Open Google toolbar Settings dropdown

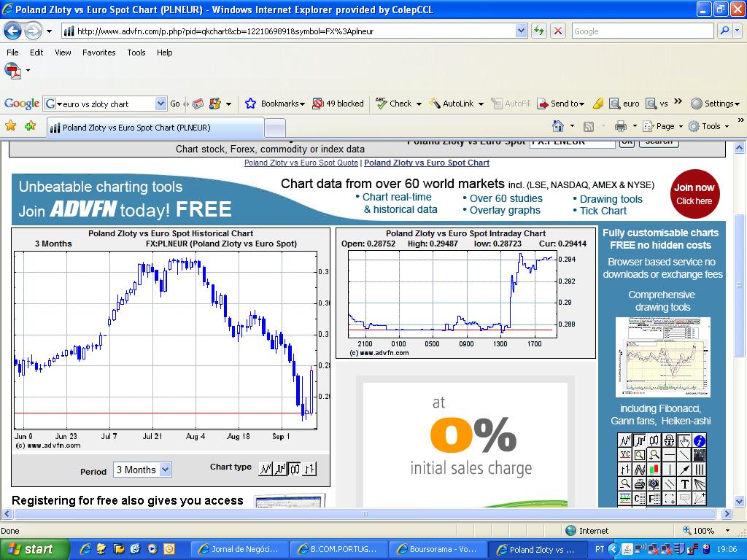pyautogui.click(x=715, y=104)
